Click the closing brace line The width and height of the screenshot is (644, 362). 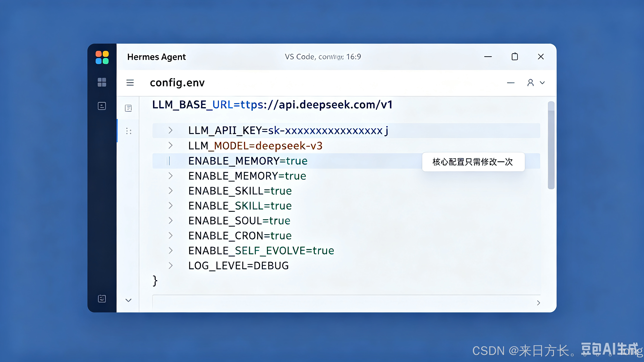(x=155, y=281)
